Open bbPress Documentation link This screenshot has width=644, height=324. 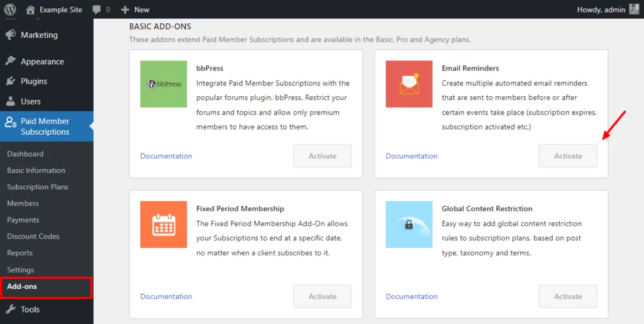166,156
